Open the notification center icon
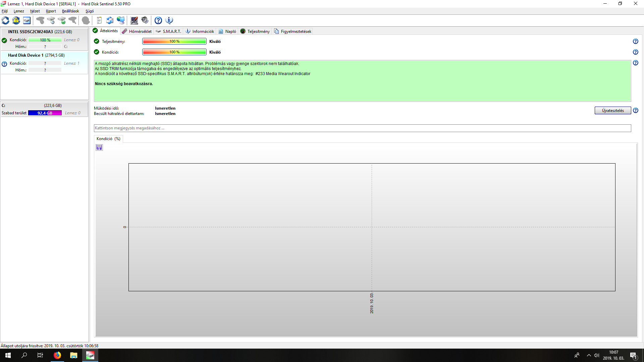644x362 pixels. pyautogui.click(x=634, y=355)
